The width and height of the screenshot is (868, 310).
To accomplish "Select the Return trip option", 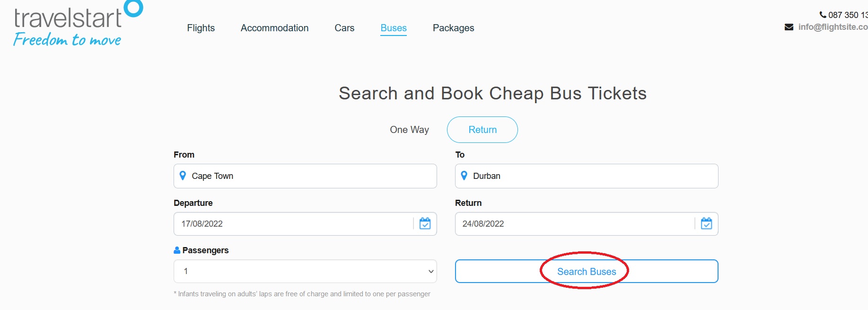I will (x=482, y=130).
